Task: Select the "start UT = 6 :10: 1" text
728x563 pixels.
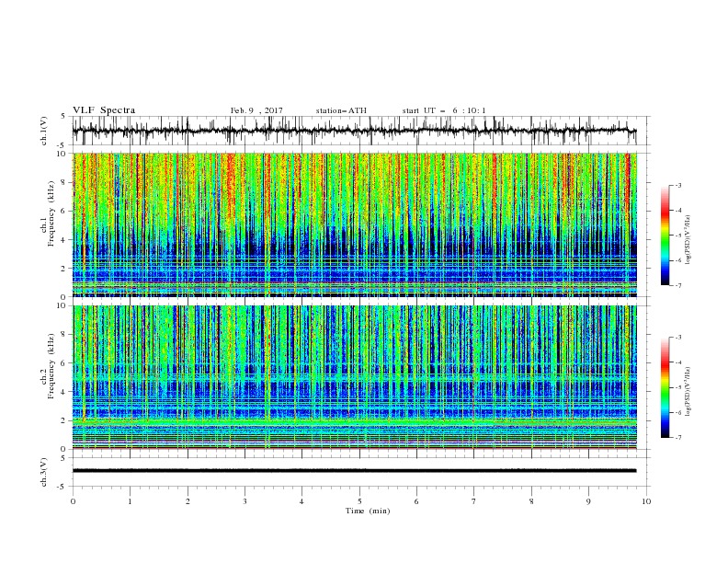Action: [x=444, y=110]
